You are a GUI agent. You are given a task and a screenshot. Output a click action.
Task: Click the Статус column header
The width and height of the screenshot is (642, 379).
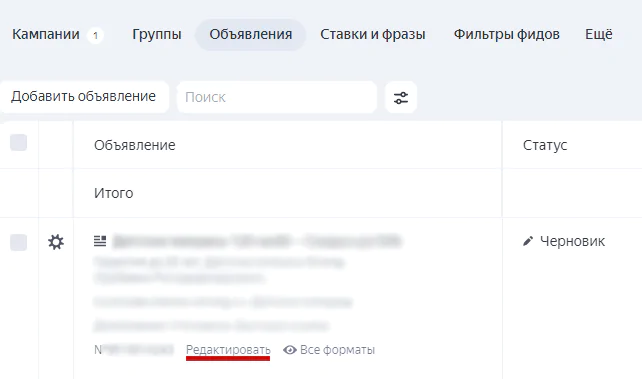545,145
